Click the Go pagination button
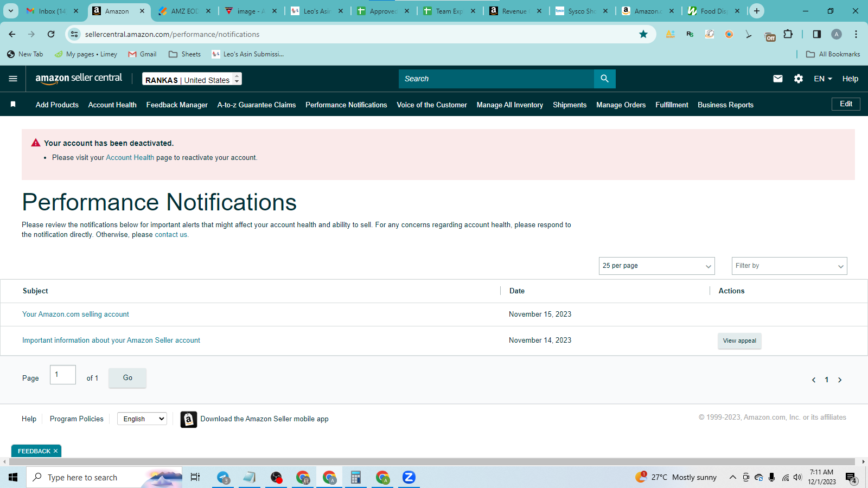 pyautogui.click(x=127, y=378)
